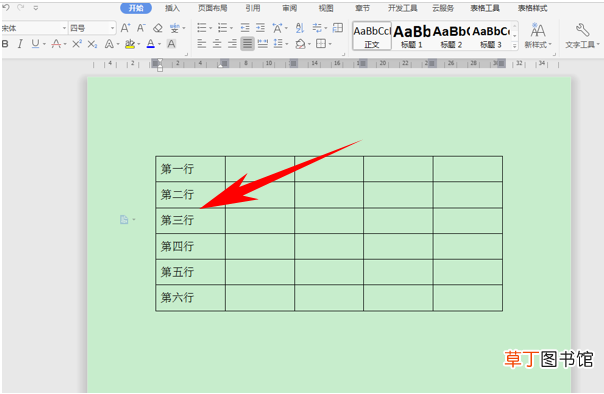The image size is (604, 394).
Task: Click the insert table grid icon
Action: [x=338, y=28]
